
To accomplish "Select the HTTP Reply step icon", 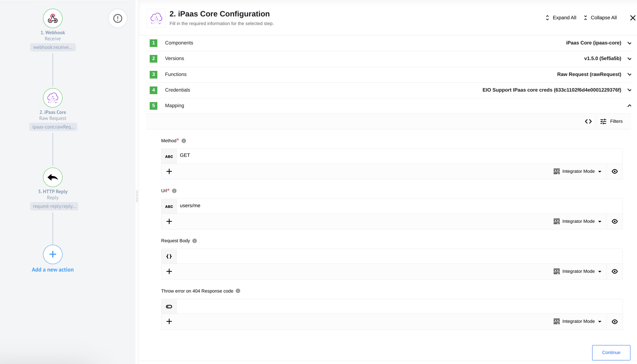I will point(53,177).
